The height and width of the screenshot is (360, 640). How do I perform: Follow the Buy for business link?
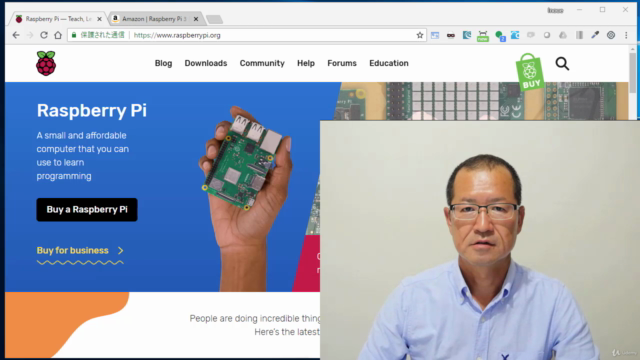73,251
